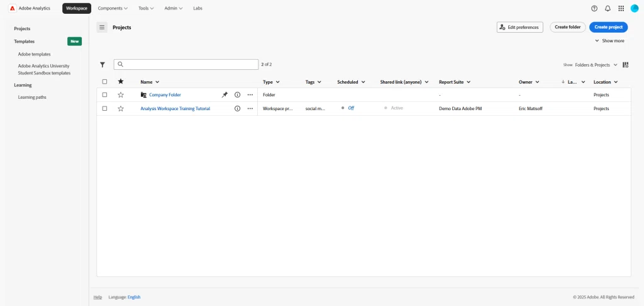Open the Folders & Projects show dropdown
This screenshot has width=644, height=306.
click(596, 64)
